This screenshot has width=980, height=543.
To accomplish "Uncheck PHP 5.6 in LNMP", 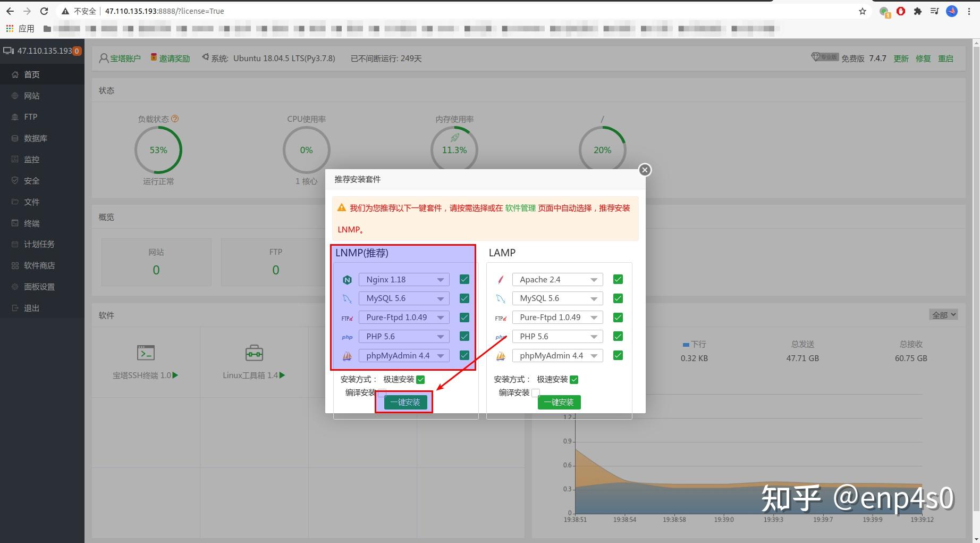I will [x=464, y=337].
